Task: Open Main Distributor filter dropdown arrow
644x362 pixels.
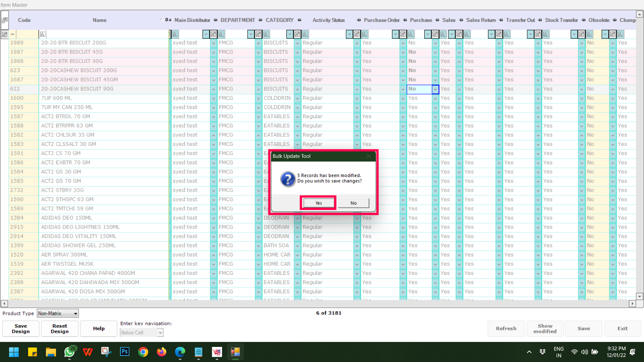Action: (206, 34)
